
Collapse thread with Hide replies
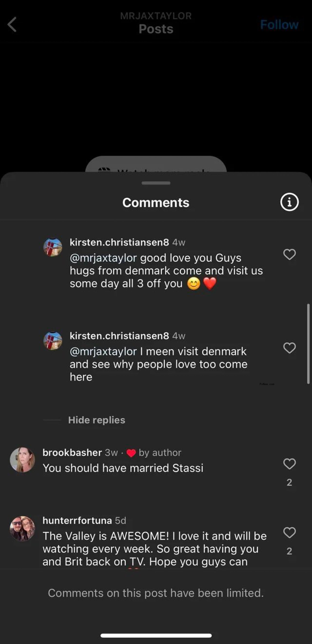[x=97, y=420]
